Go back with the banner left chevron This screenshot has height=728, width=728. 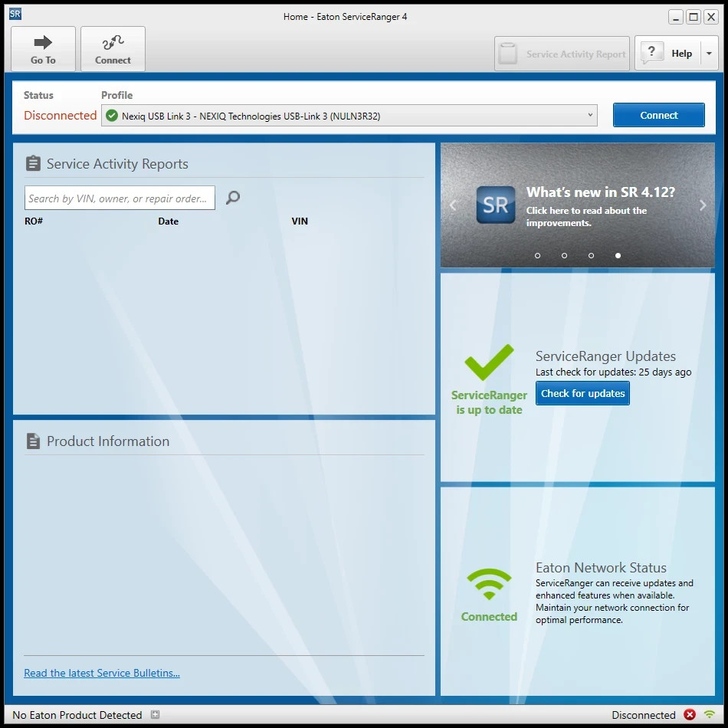453,205
